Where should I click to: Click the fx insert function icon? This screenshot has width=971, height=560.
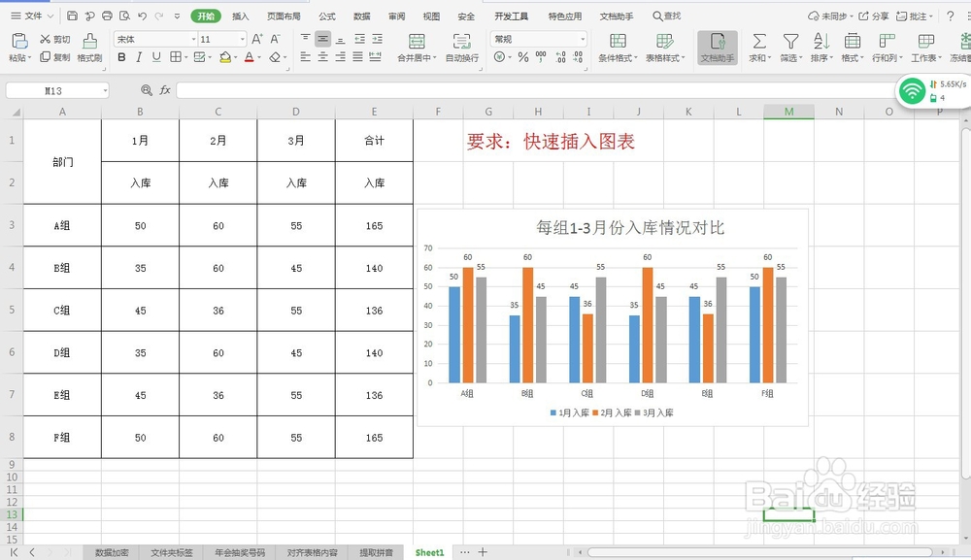[x=165, y=90]
